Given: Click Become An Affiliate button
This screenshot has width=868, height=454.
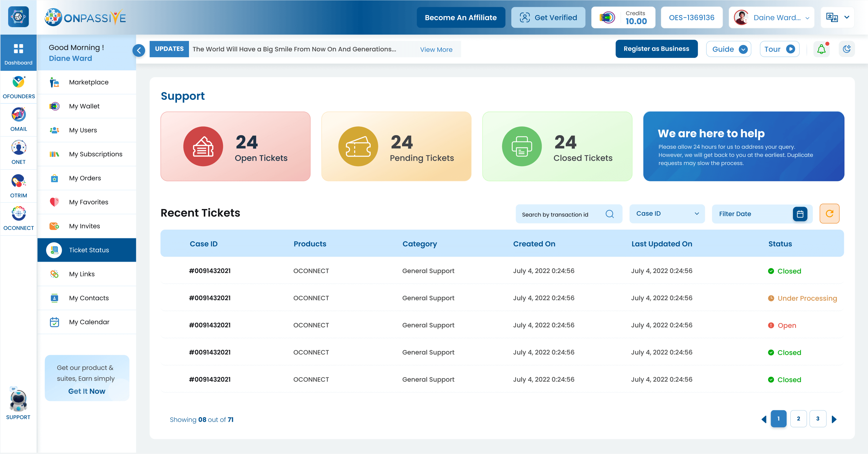Looking at the screenshot, I should (461, 17).
